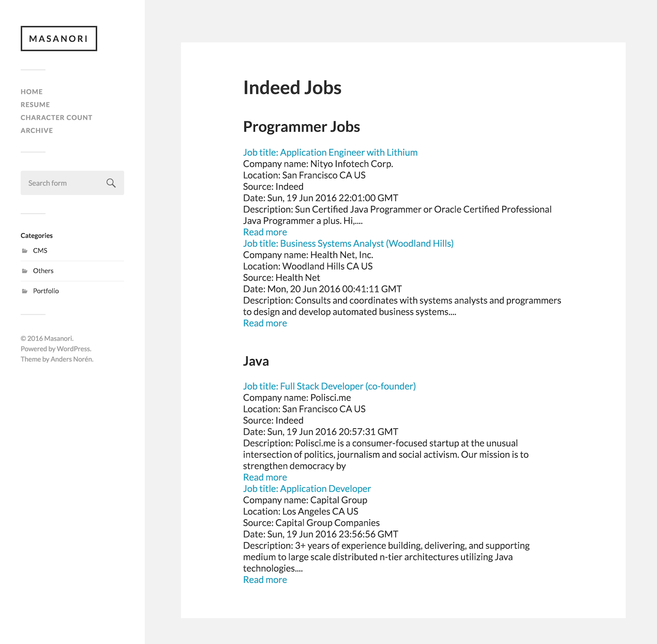657x644 pixels.
Task: Navigate to the Archive page
Action: (x=37, y=130)
